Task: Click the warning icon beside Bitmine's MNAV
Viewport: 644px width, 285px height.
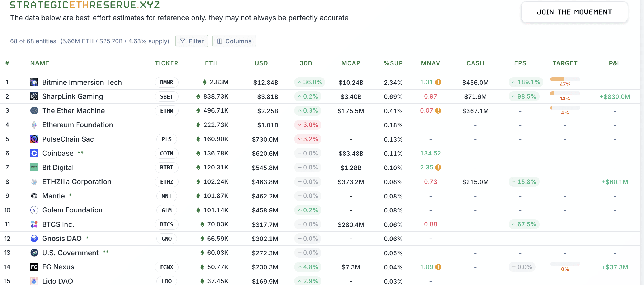Action: click(438, 82)
